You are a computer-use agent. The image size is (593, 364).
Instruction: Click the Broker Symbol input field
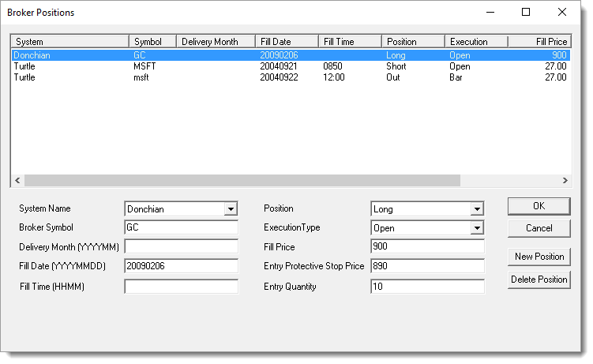181,228
